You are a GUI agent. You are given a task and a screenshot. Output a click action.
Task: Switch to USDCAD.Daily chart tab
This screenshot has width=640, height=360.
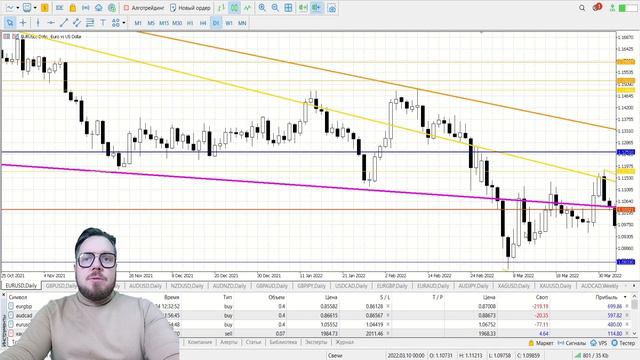pos(351,286)
